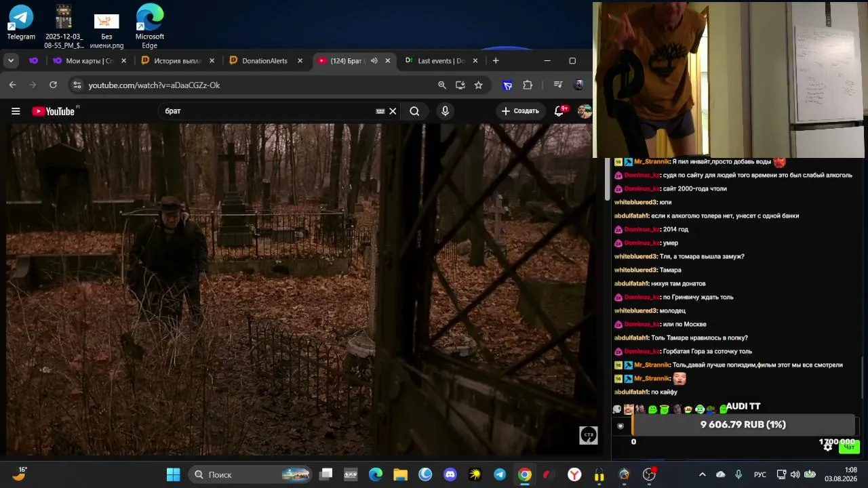868x488 pixels.
Task: Close the Last events tab
Action: point(475,60)
